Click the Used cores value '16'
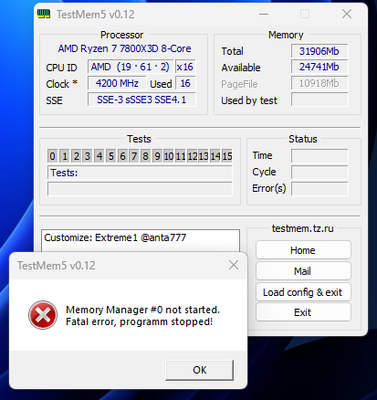This screenshot has width=377, height=400. point(185,83)
